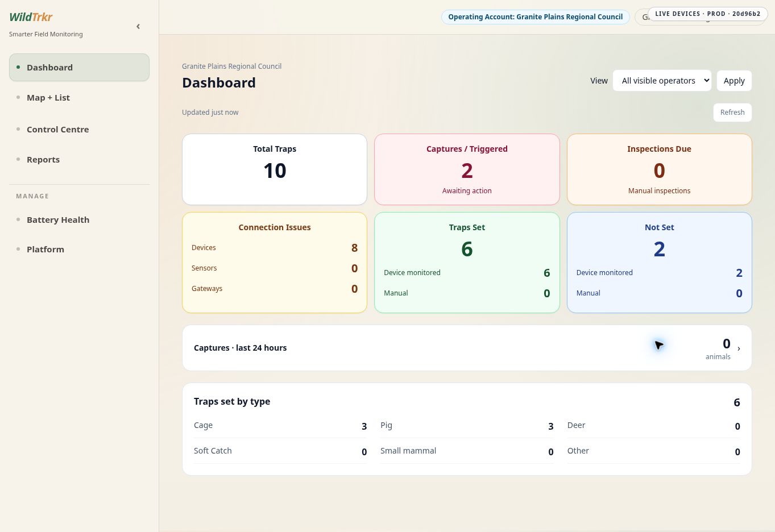Click the Live Devices Prod badge
The height and width of the screenshot is (532, 775).
(707, 14)
